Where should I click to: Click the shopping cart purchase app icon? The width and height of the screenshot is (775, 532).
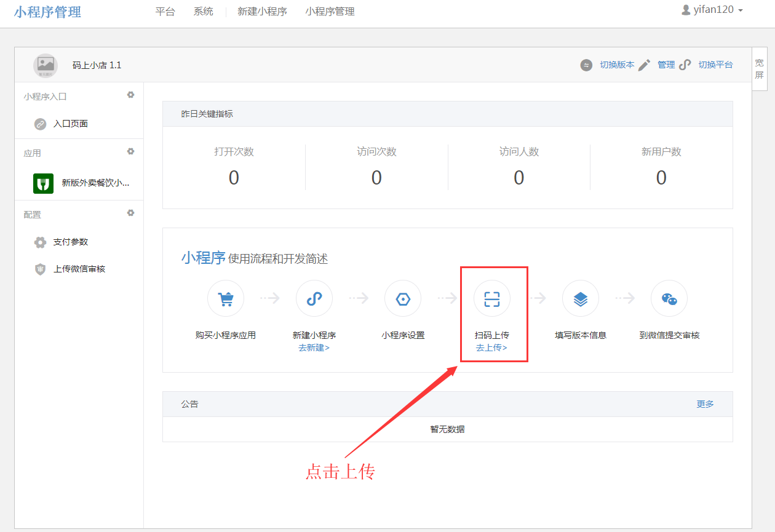(x=226, y=299)
